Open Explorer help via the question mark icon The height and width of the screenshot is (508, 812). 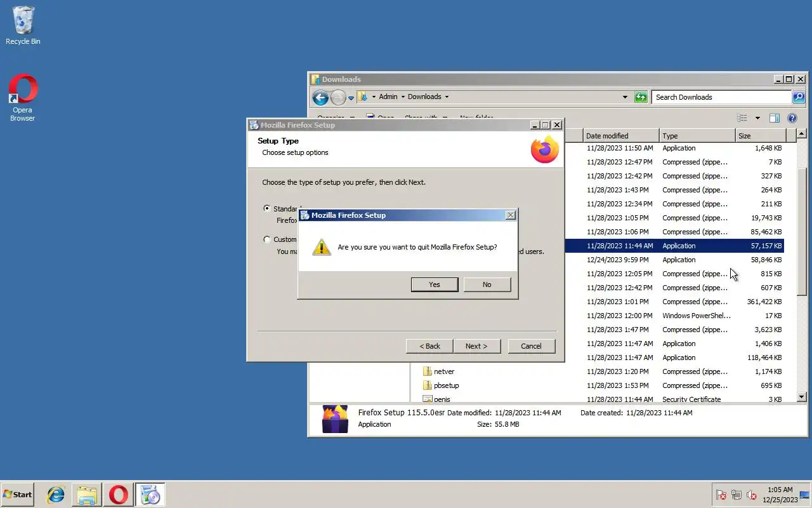pos(792,118)
